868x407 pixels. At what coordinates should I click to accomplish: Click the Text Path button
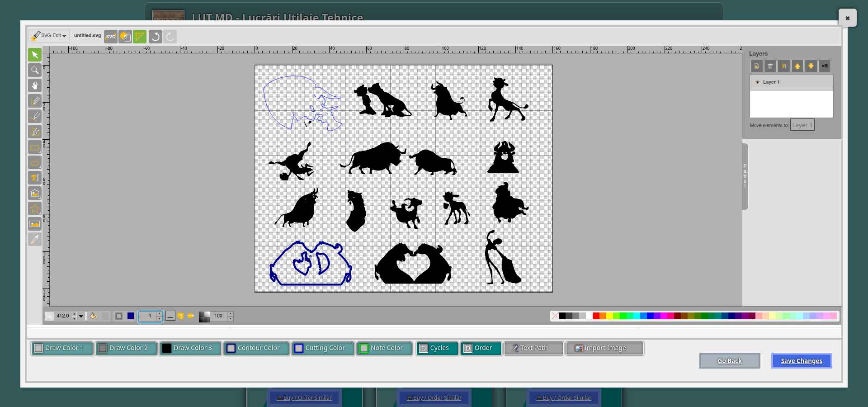[x=534, y=348]
